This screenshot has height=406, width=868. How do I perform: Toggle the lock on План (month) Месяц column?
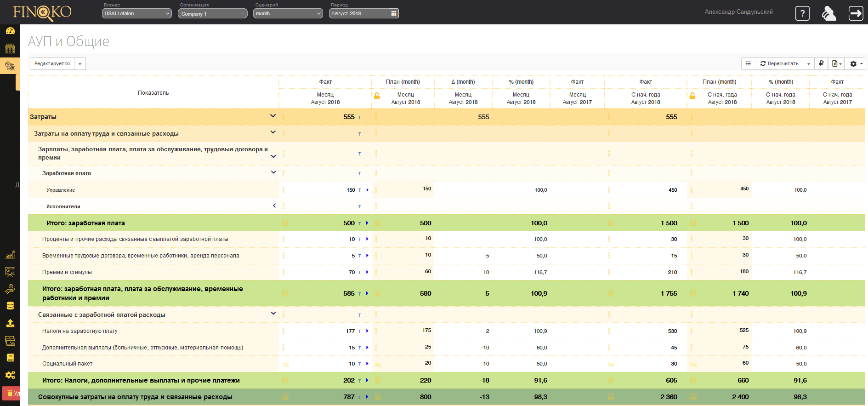click(377, 96)
